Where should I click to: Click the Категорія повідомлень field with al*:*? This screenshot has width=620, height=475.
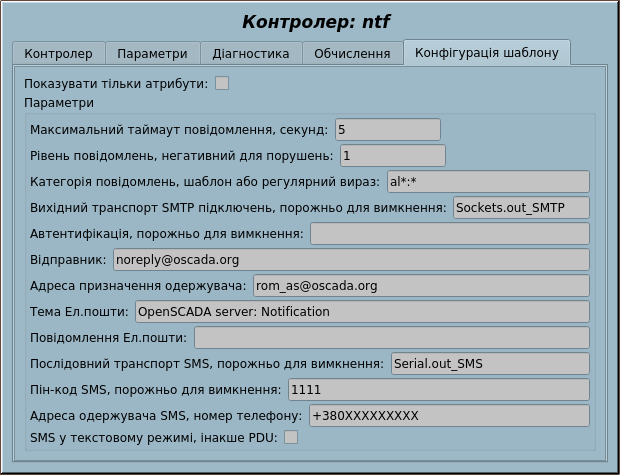[487, 182]
